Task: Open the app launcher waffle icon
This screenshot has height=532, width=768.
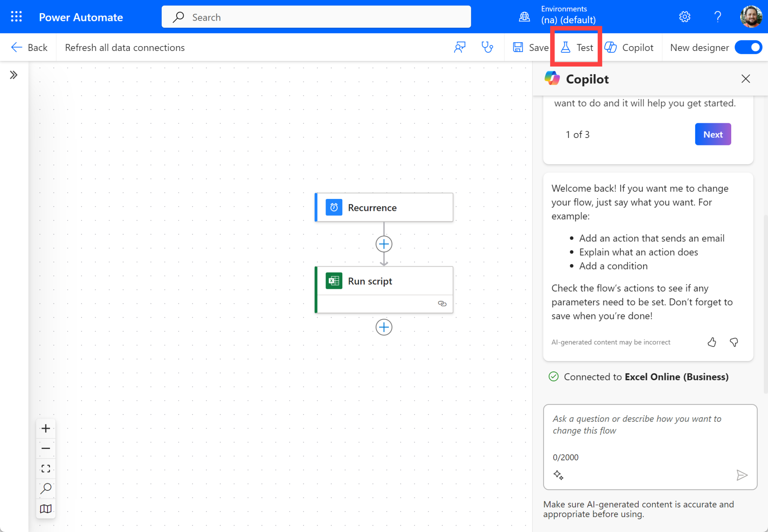Action: [x=16, y=17]
